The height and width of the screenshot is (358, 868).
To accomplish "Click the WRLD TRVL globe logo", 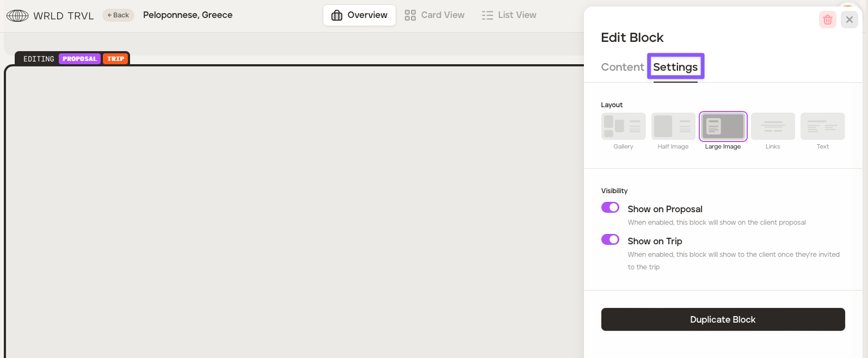I will 17,15.
